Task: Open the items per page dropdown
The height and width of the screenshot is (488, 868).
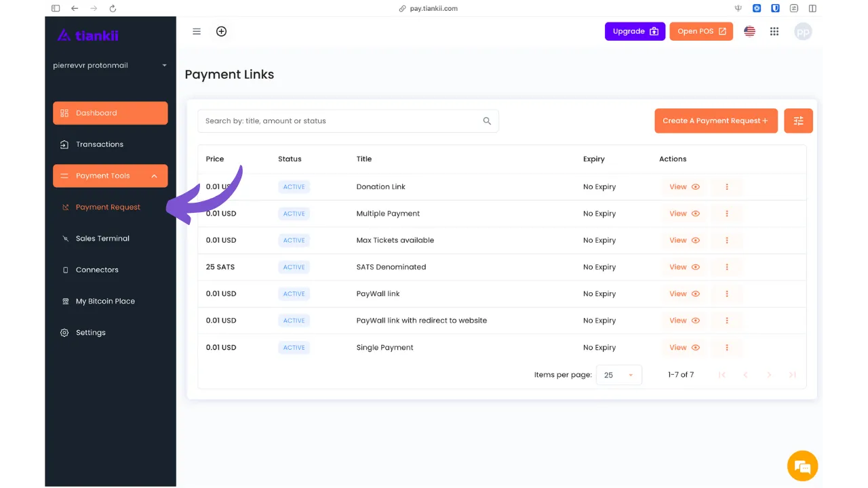Action: pos(618,375)
